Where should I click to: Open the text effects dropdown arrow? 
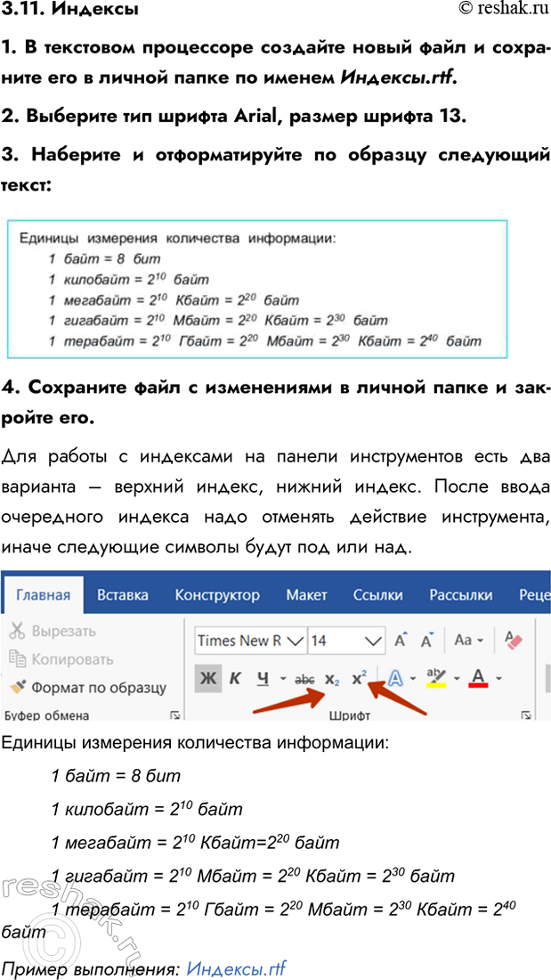pyautogui.click(x=413, y=680)
